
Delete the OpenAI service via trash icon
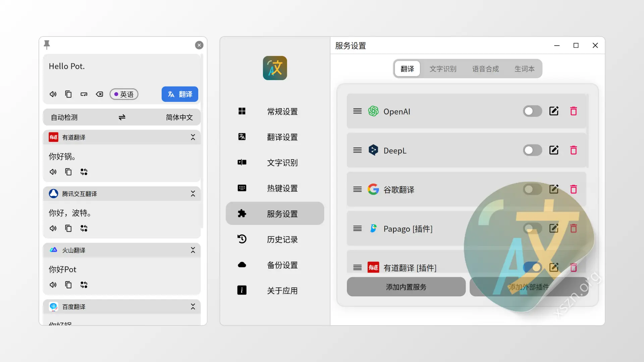pos(574,111)
